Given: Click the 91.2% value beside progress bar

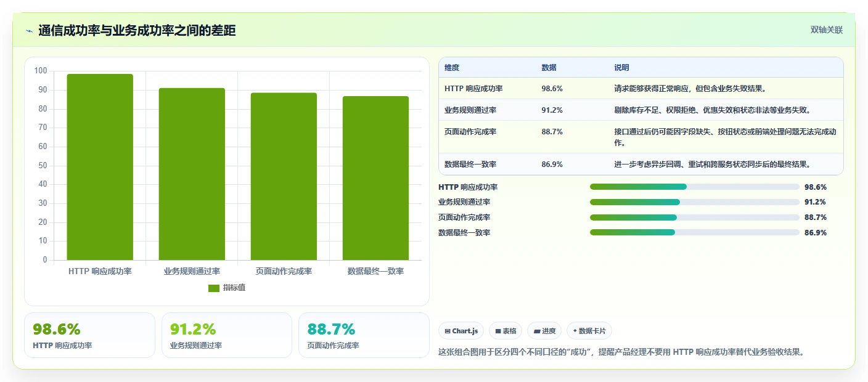Looking at the screenshot, I should [x=815, y=202].
